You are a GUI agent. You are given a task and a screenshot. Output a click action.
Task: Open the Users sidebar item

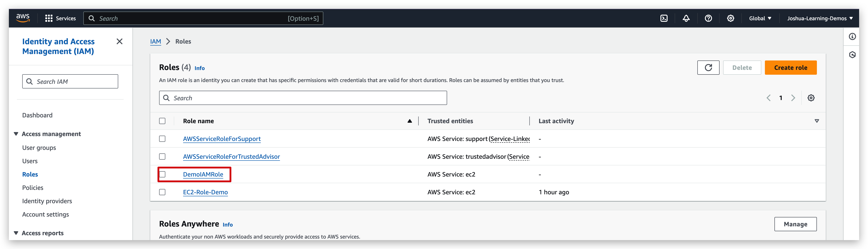click(x=30, y=161)
